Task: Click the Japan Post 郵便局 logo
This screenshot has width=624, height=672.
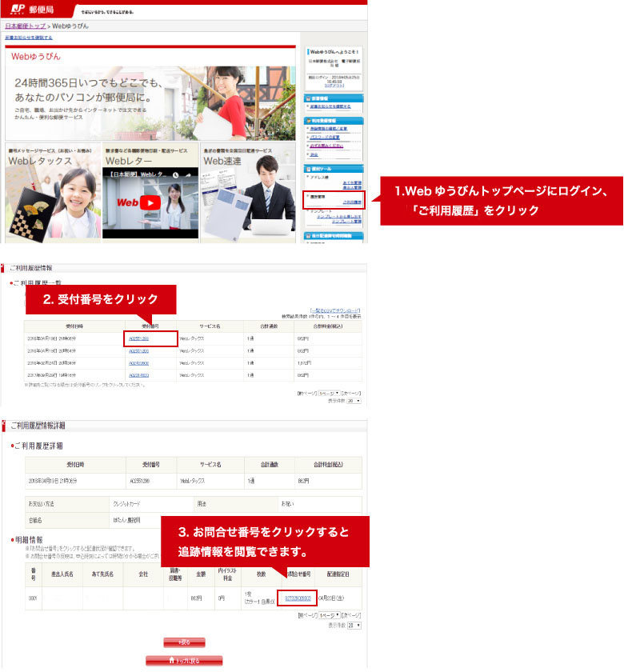Action: pos(32,9)
